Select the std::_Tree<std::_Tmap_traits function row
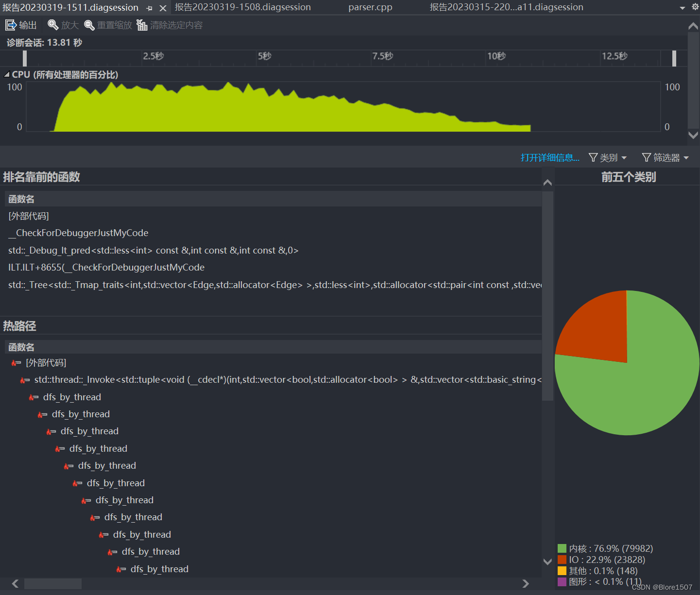Image resolution: width=700 pixels, height=595 pixels. tap(273, 285)
